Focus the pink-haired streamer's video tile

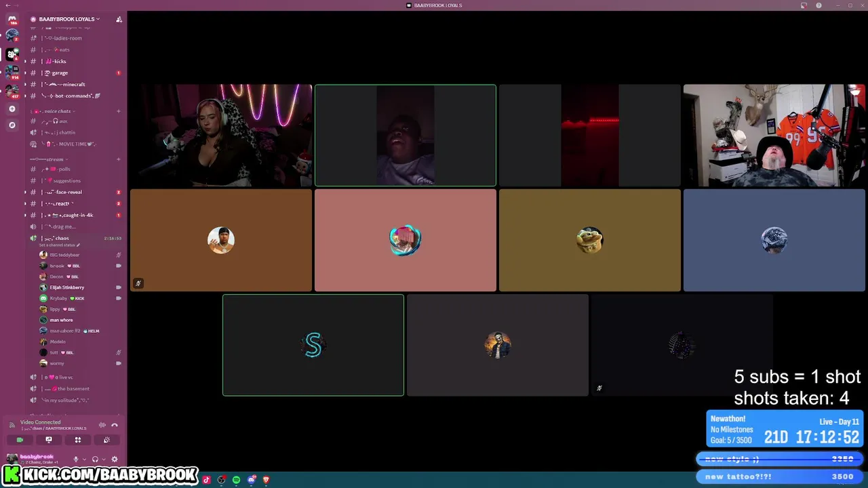point(221,136)
